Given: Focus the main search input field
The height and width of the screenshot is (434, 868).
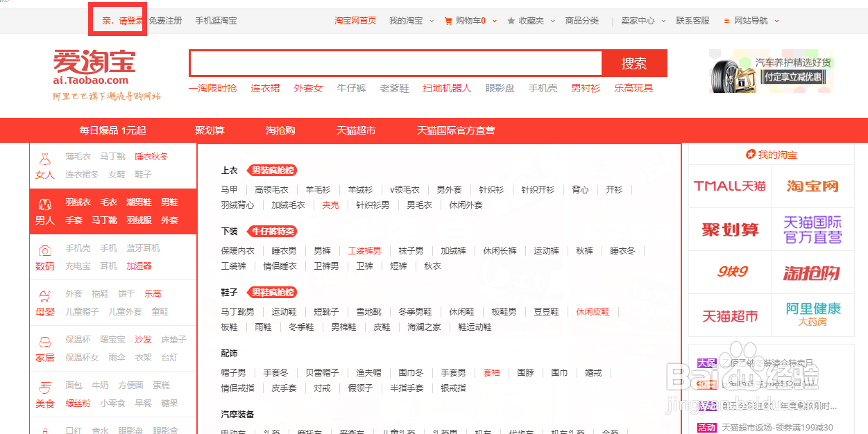Looking at the screenshot, I should pyautogui.click(x=395, y=63).
